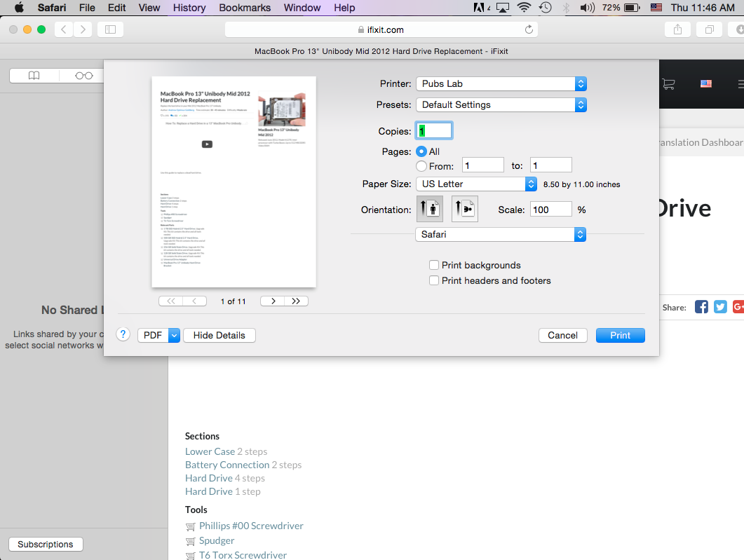Screen dimensions: 744x560
Task: Open the Help menu
Action: (x=344, y=8)
